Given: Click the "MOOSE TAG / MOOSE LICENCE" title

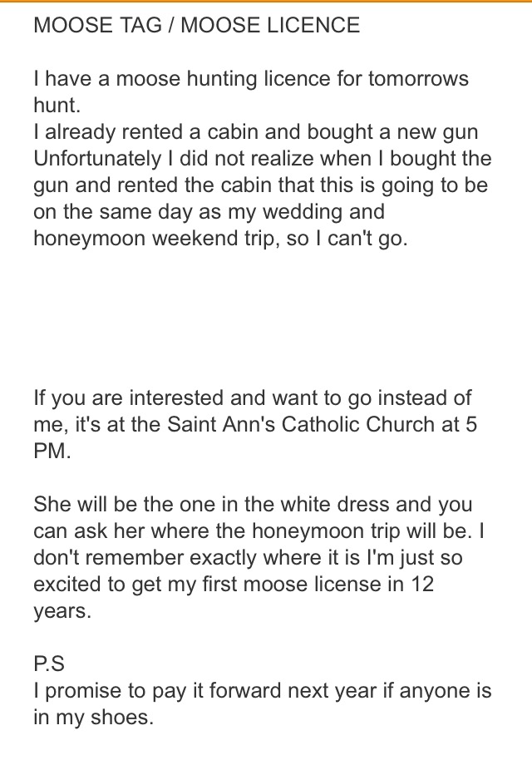Looking at the screenshot, I should pos(196,25).
